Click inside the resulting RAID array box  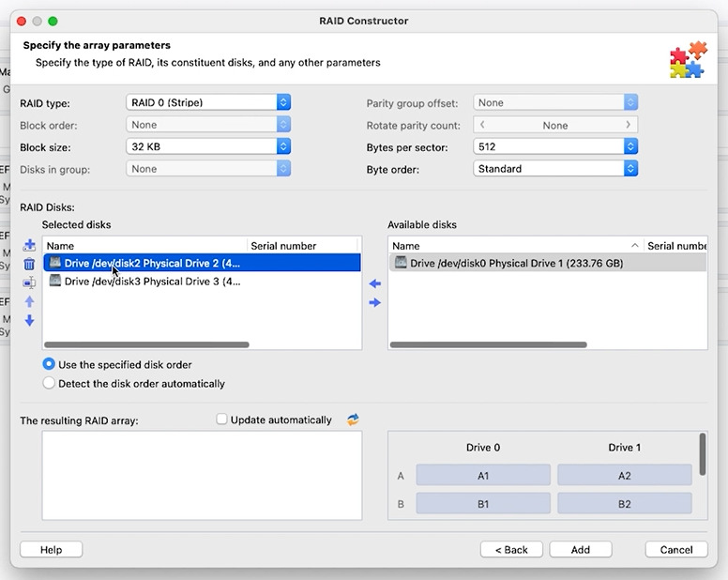202,476
